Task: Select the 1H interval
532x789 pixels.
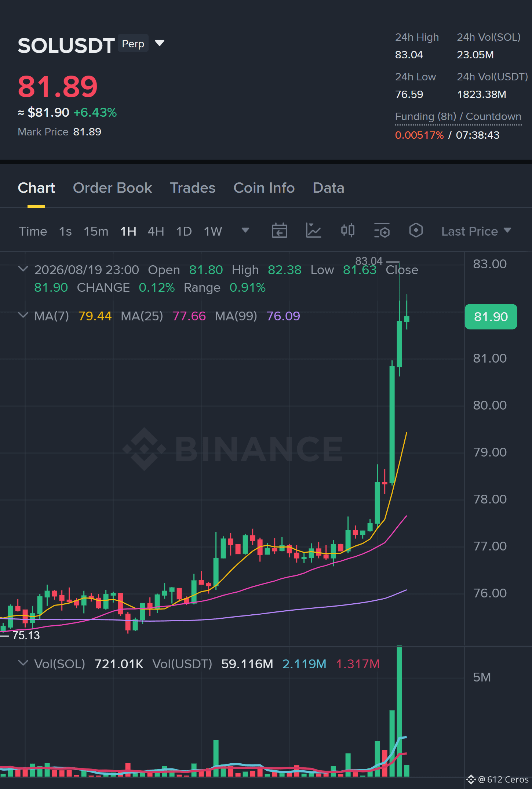Action: pyautogui.click(x=128, y=231)
